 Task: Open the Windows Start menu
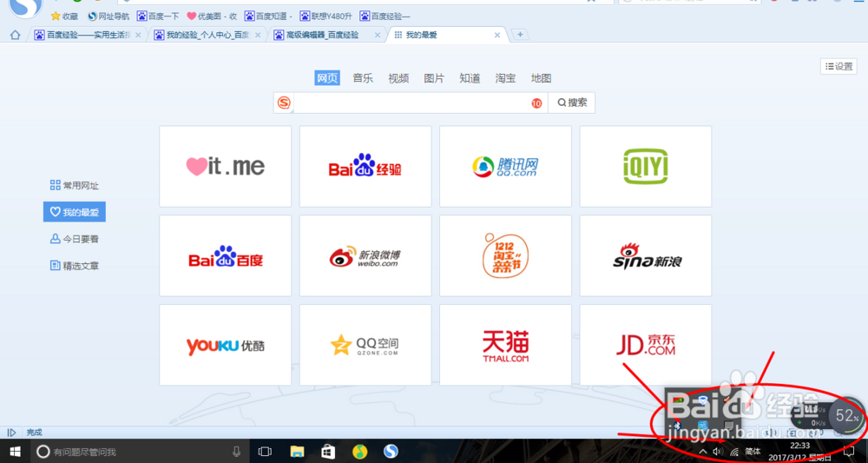(15, 452)
